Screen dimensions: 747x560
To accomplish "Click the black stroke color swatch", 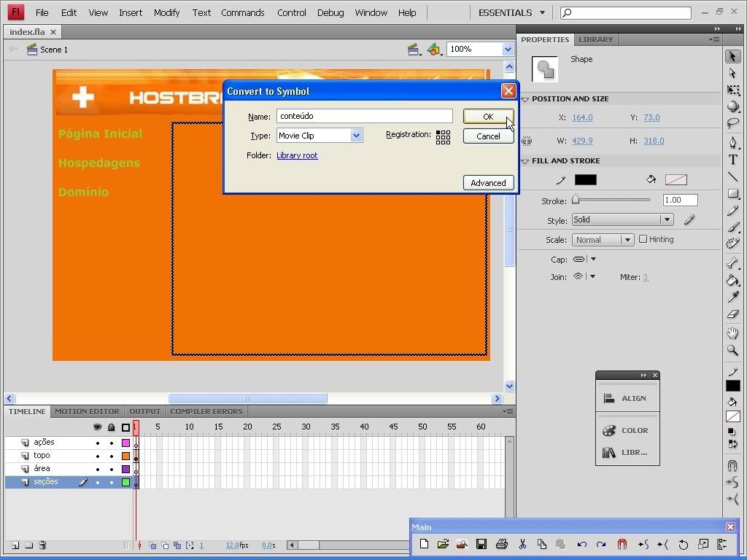I will [585, 180].
